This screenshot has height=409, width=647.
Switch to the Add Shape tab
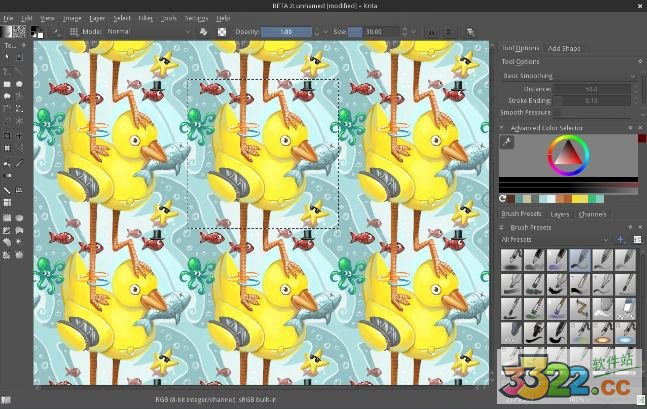[565, 48]
